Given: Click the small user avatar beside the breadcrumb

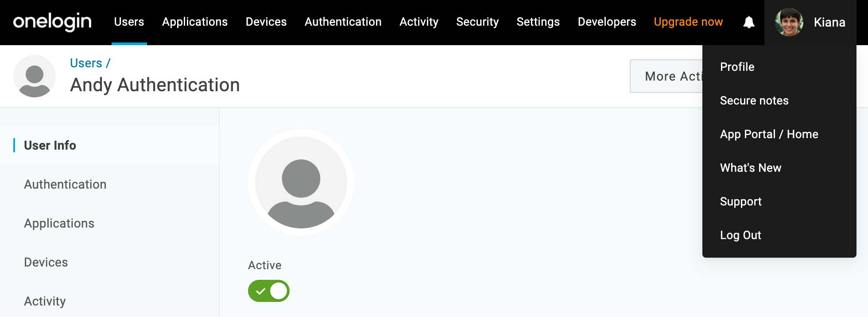Looking at the screenshot, I should pyautogui.click(x=35, y=76).
